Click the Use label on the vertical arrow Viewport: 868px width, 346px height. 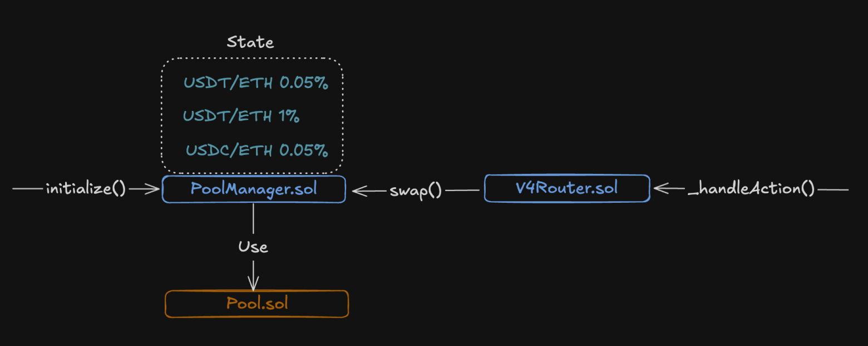[253, 246]
